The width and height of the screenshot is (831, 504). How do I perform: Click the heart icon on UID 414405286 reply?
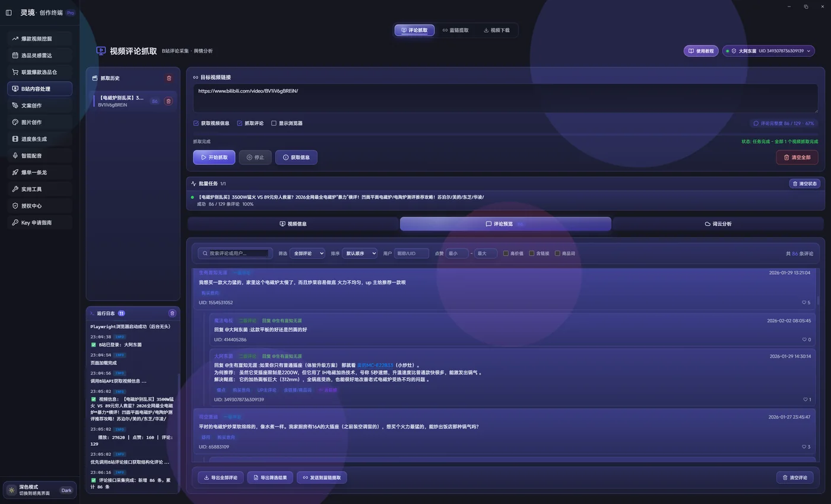point(804,340)
